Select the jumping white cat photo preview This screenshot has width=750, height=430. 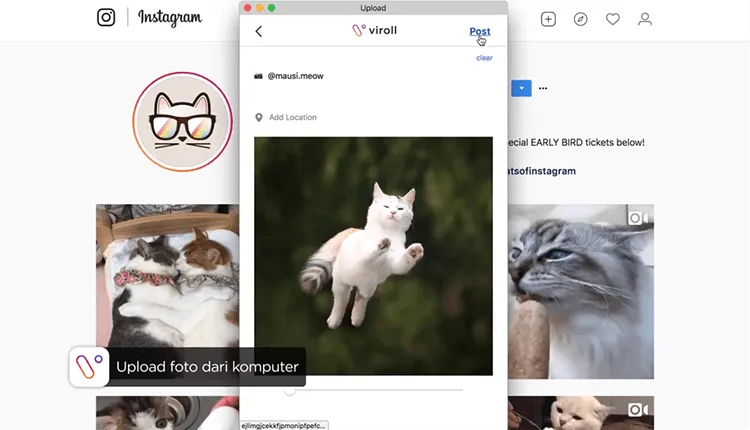pyautogui.click(x=373, y=256)
